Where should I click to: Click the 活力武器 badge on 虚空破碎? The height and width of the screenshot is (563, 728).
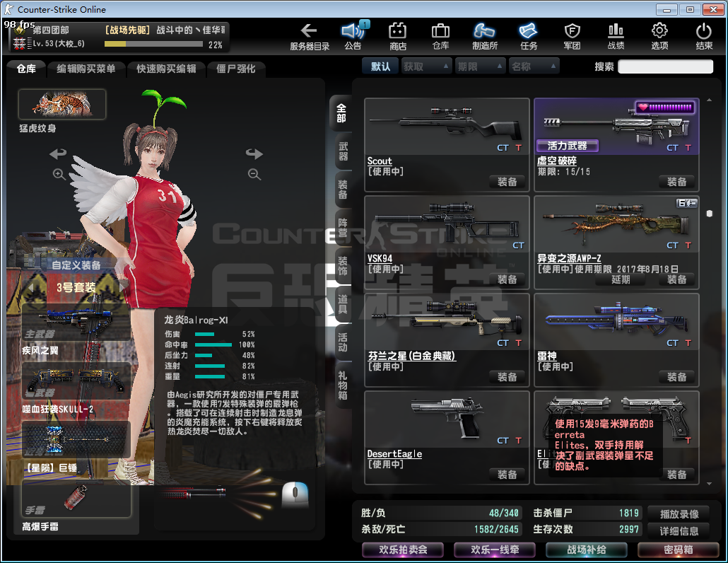pos(567,146)
